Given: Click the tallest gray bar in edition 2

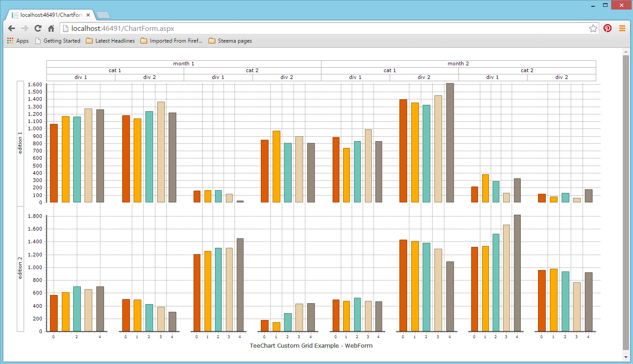Looking at the screenshot, I should coord(517,273).
